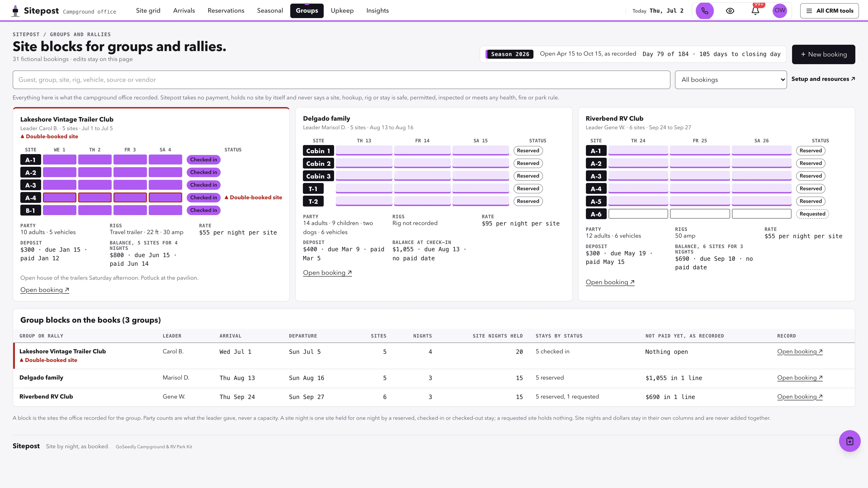This screenshot has height=488, width=868.
Task: Go to the Upkeep tab
Action: click(x=342, y=10)
